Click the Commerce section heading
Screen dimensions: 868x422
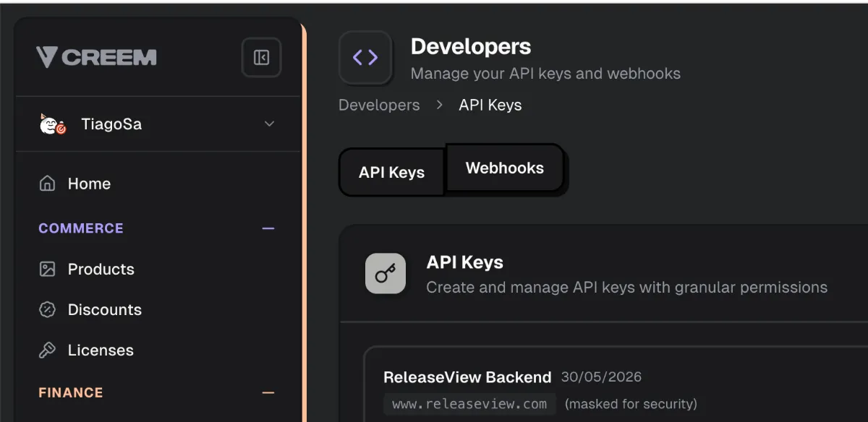(81, 228)
